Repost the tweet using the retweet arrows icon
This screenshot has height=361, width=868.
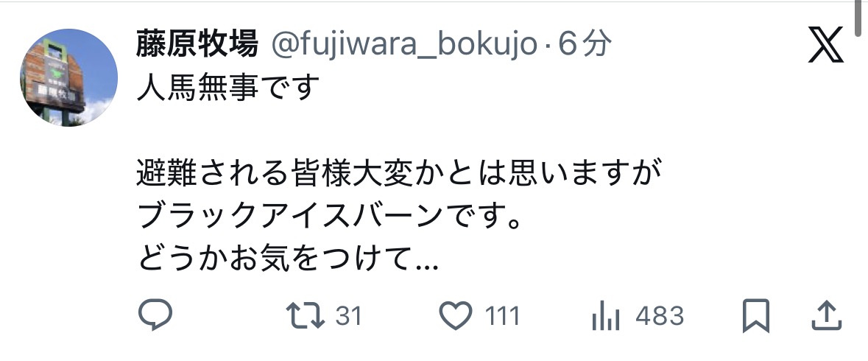(x=305, y=315)
